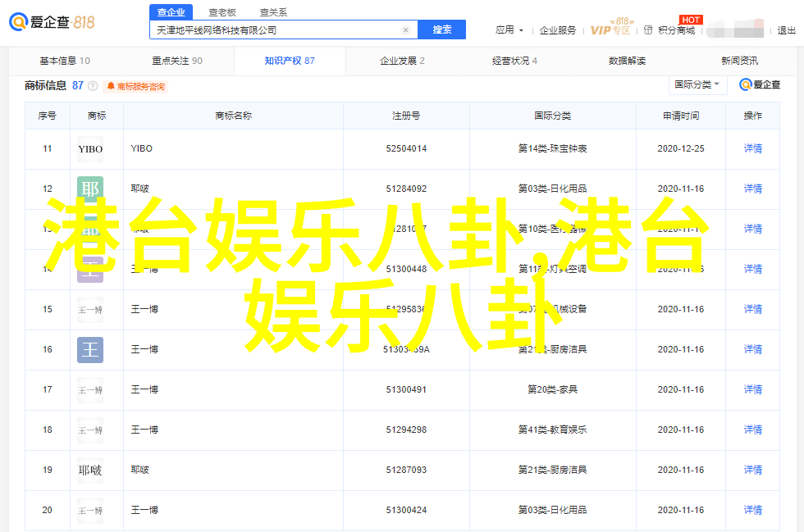Viewport: 804px width, 532px height.
Task: Expand the 应用 dropdown menu
Action: tap(509, 30)
